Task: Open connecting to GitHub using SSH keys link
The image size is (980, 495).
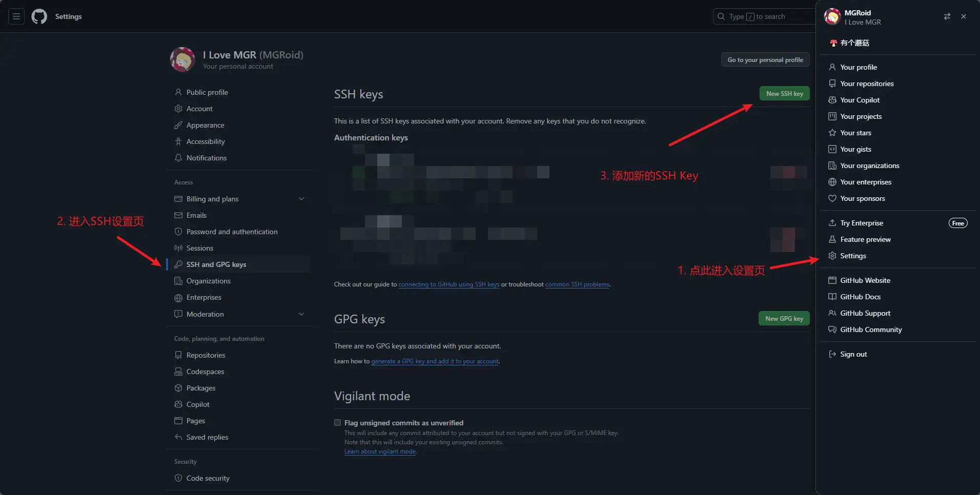Action: [449, 284]
